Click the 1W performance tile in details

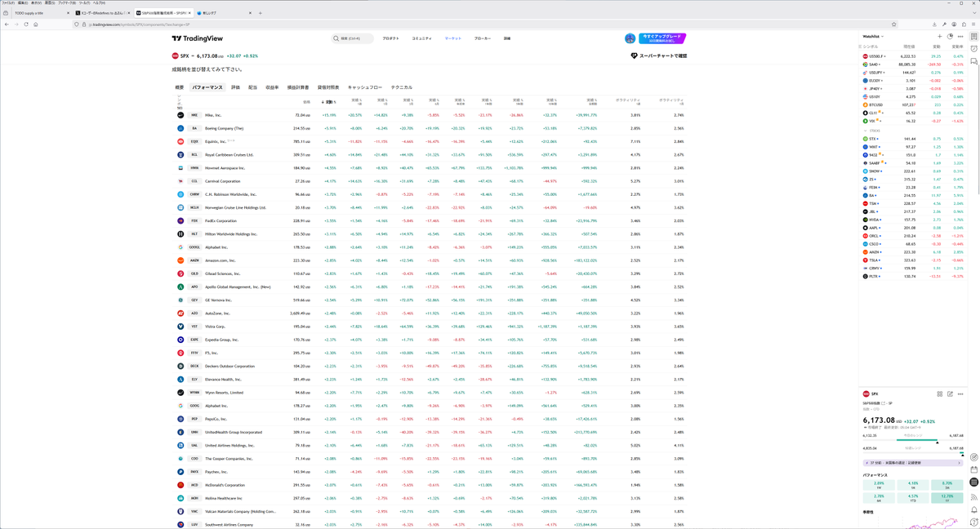pyautogui.click(x=879, y=484)
